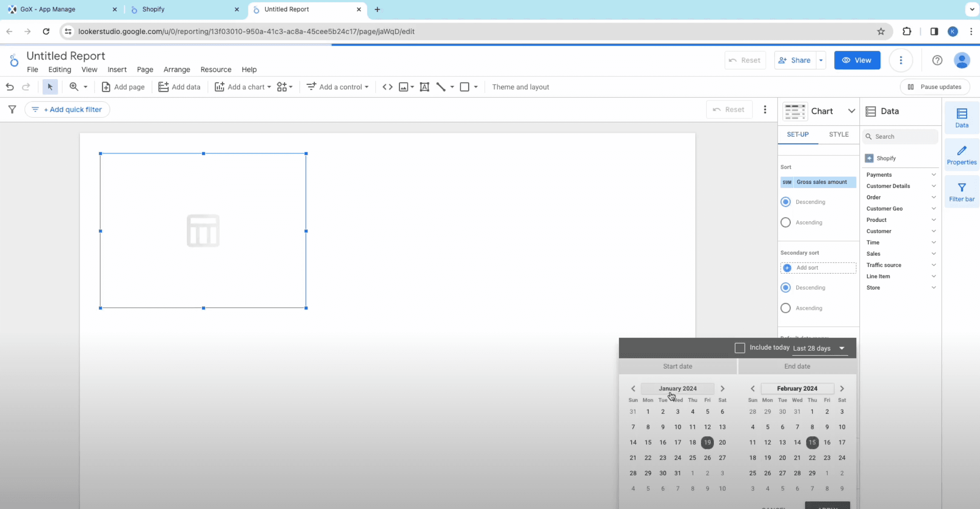Open the Filter bar side panel
The image size is (980, 509).
pyautogui.click(x=961, y=192)
